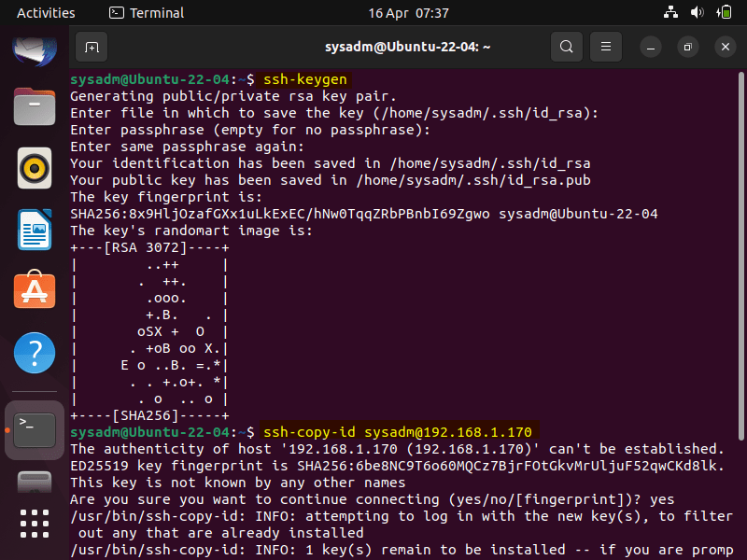The height and width of the screenshot is (560, 747).
Task: Open a new terminal tab
Action: click(x=90, y=46)
